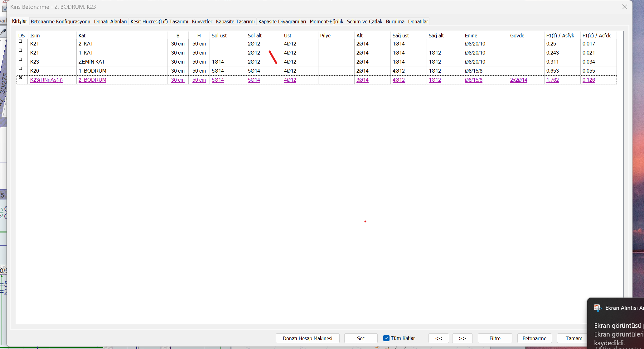This screenshot has height=349, width=644.
Task: Open the Donatılar tab
Action: (x=418, y=22)
